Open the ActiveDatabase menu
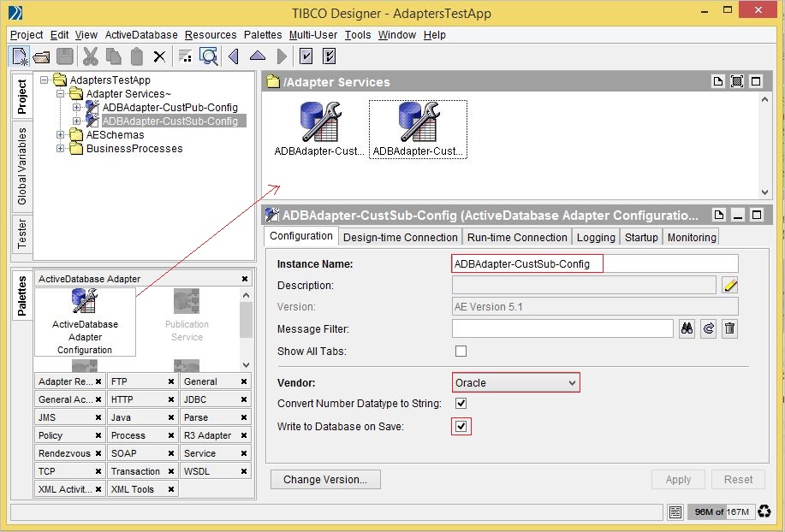 point(141,35)
